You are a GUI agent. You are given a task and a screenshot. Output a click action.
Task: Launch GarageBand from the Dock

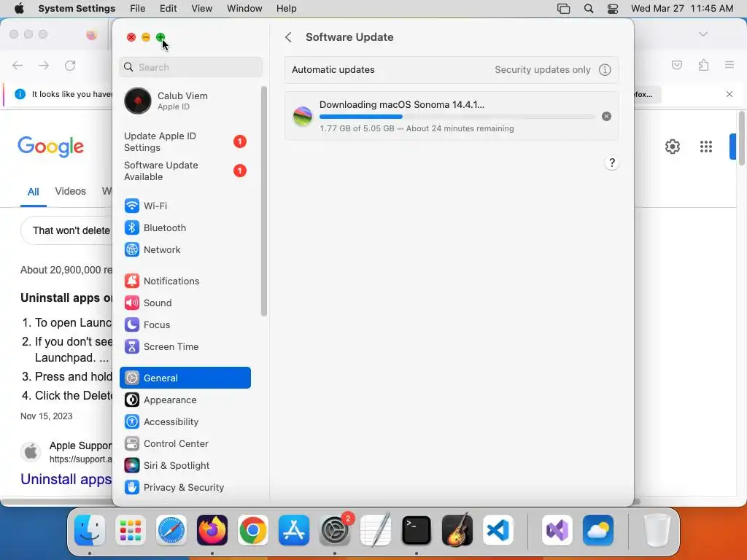457,530
